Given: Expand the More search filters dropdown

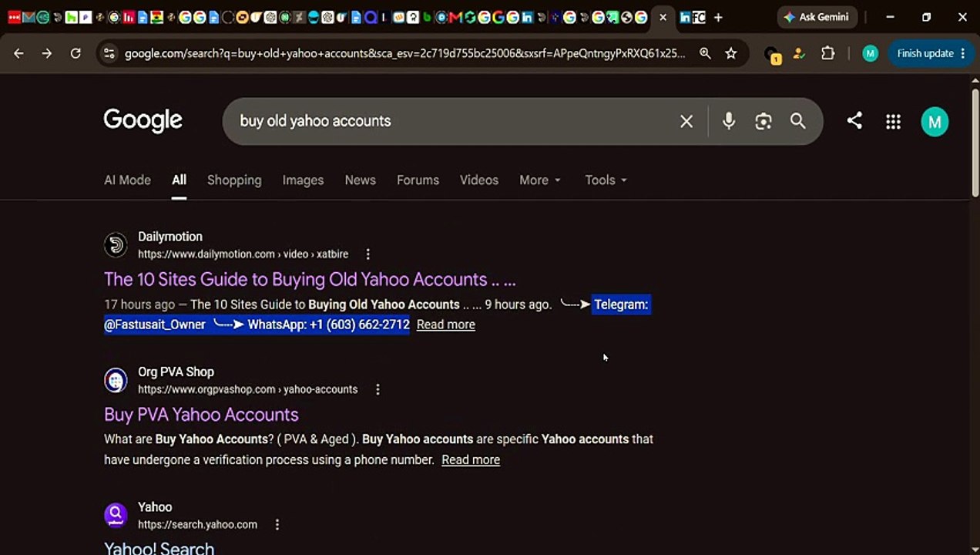Looking at the screenshot, I should pos(540,180).
